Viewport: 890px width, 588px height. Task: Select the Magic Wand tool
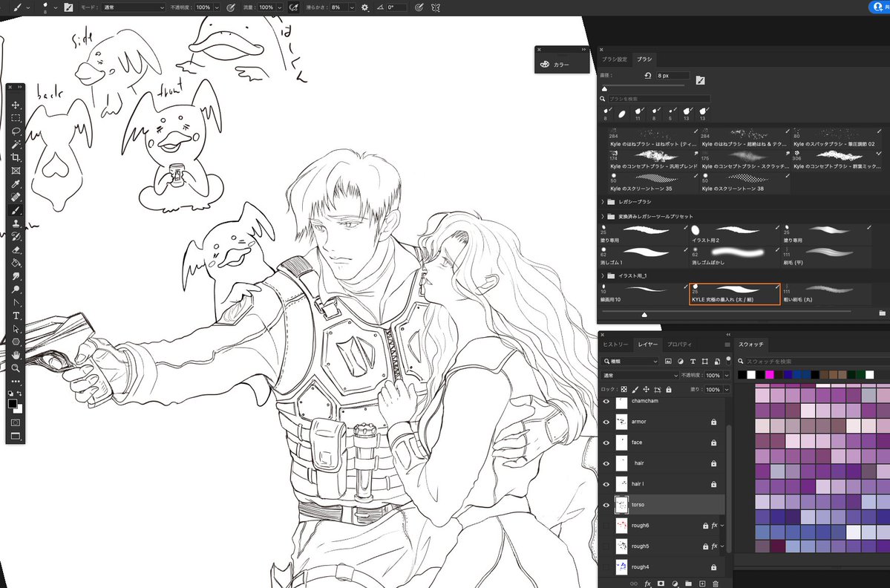click(16, 144)
